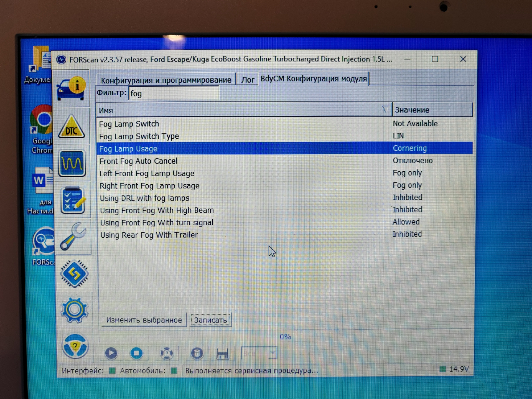Select the Fog Lamp Switch row
The image size is (532, 399).
(x=284, y=124)
